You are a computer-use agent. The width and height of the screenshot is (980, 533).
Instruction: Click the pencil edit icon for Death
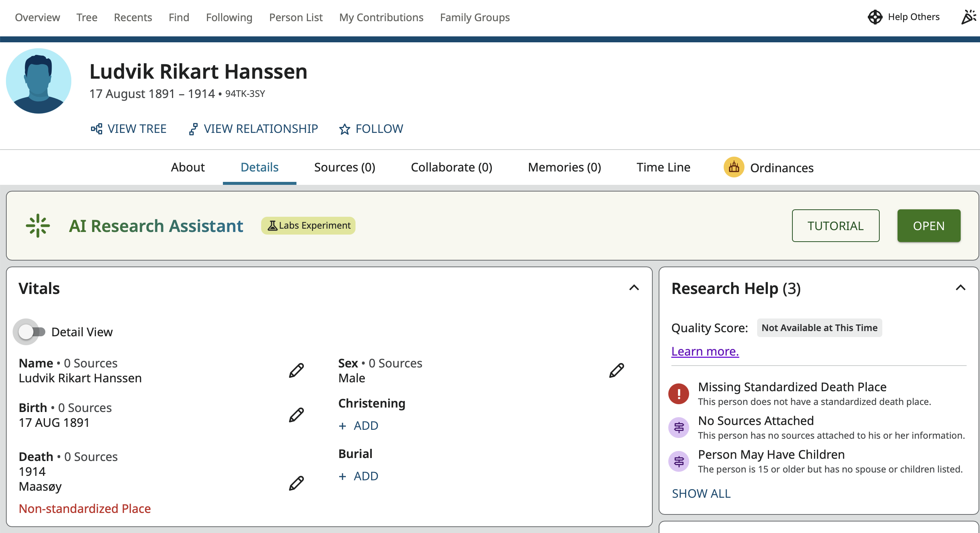(x=296, y=483)
